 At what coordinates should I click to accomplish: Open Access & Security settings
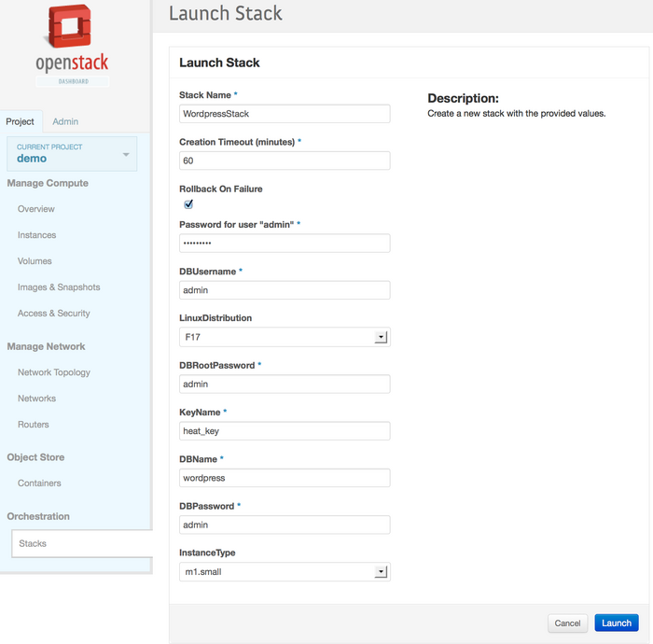(x=54, y=314)
